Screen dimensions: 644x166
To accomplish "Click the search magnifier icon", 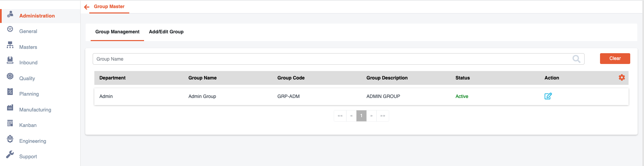I will point(576,59).
